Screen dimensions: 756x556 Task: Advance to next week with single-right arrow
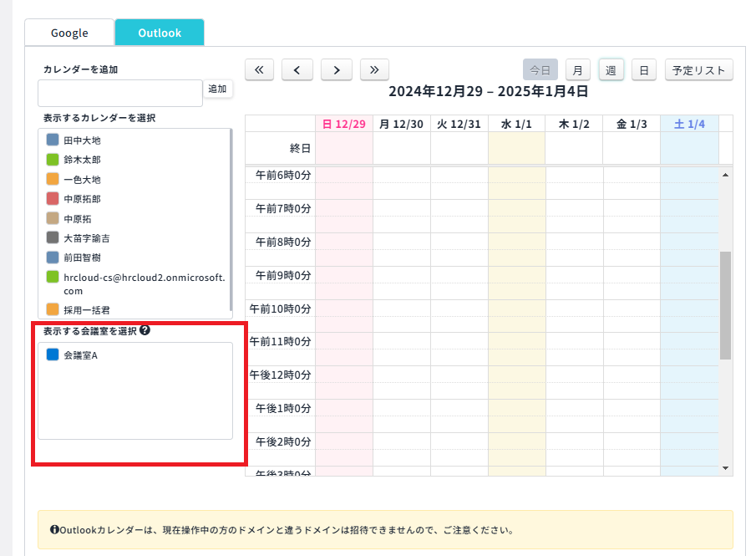point(336,69)
